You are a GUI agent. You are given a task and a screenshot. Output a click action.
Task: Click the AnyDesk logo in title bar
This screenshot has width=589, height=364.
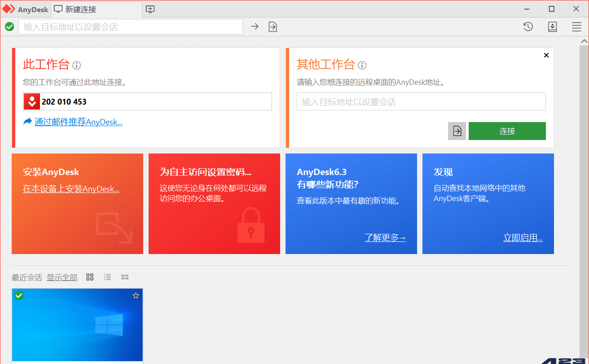click(9, 9)
